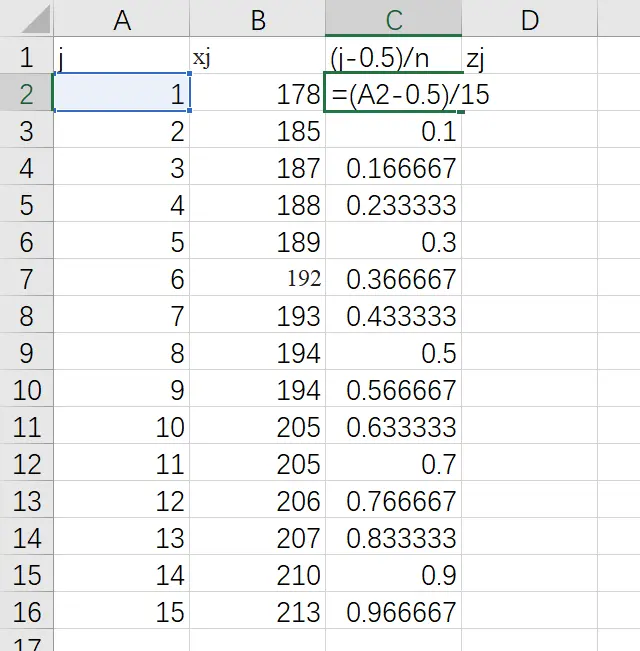Select column D header
This screenshot has width=640, height=651.
click(x=530, y=18)
